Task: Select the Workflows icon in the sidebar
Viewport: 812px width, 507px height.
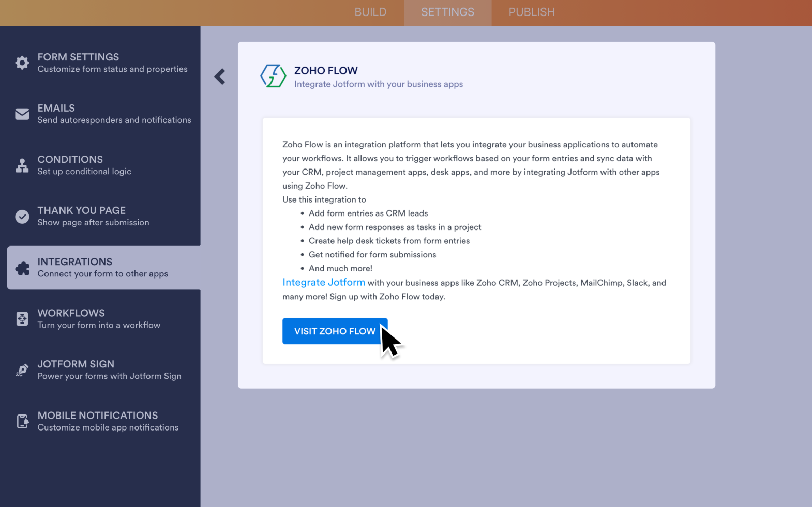Action: coord(22,319)
